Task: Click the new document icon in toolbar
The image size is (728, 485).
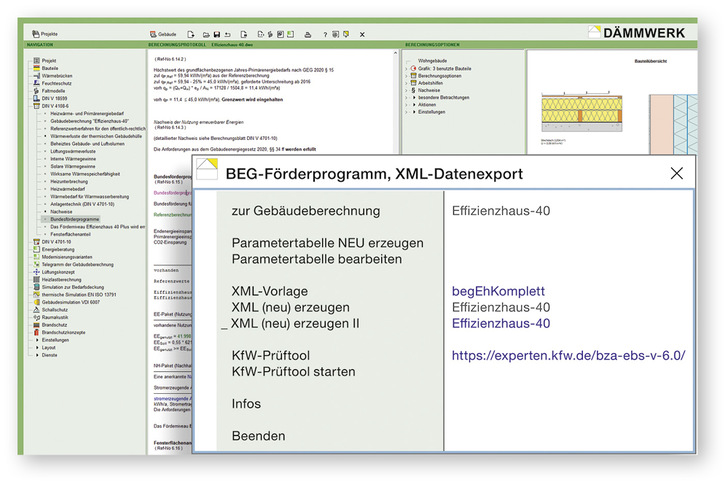Action: coord(191,33)
